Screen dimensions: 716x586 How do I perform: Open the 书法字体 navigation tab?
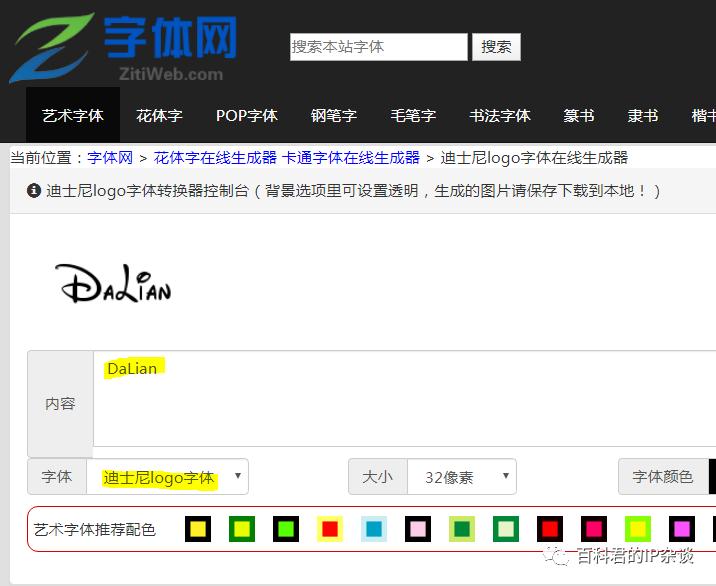(500, 115)
